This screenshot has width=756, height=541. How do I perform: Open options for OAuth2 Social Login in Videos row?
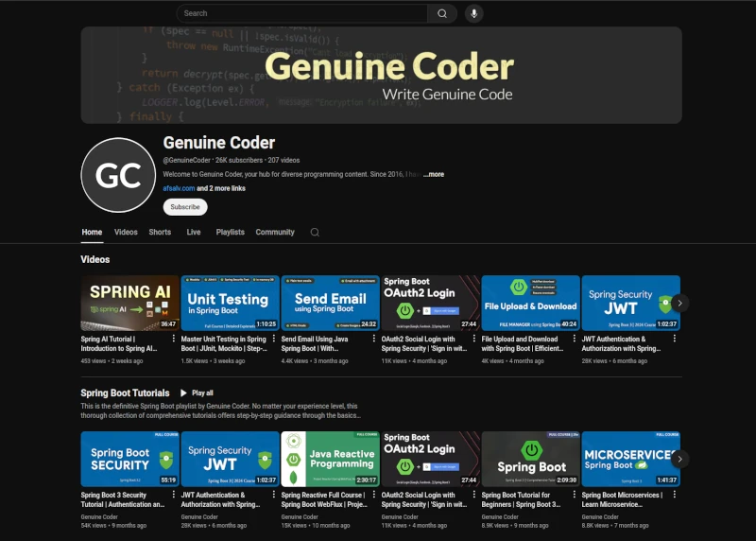[474, 339]
